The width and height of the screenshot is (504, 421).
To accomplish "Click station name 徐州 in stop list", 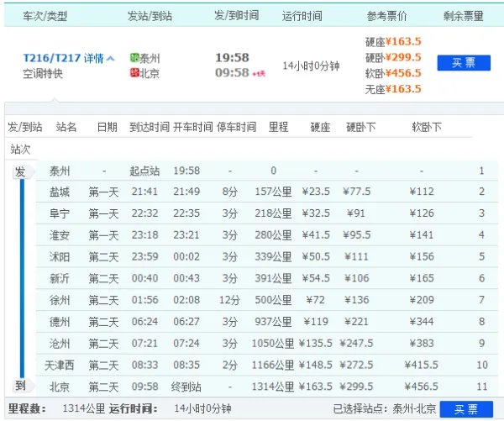I will coord(60,300).
